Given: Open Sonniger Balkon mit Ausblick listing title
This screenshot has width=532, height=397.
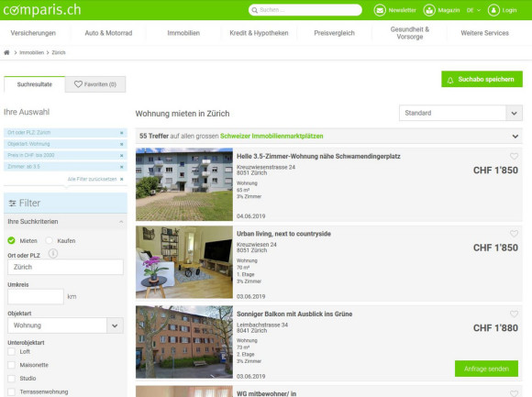Looking at the screenshot, I should point(294,314).
